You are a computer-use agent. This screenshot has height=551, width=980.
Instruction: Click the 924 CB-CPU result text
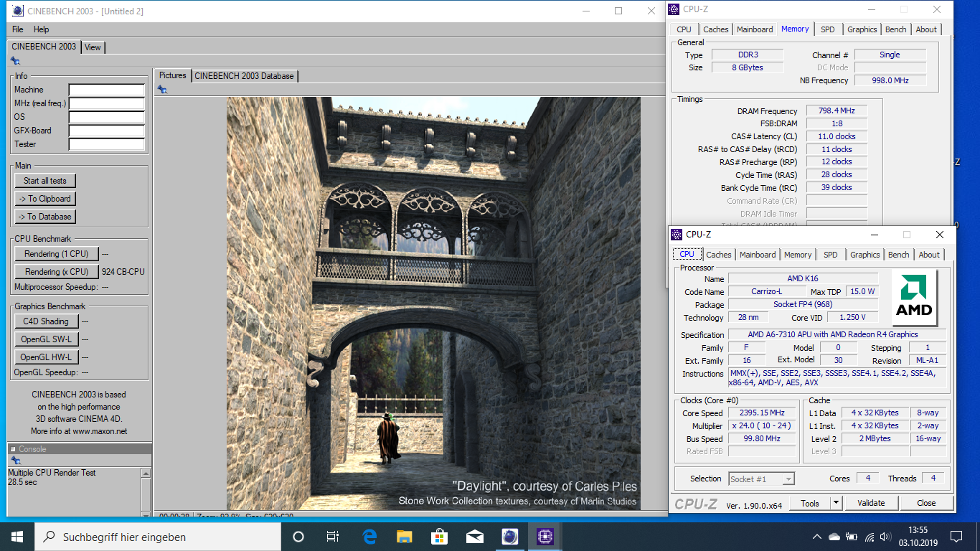tap(123, 272)
